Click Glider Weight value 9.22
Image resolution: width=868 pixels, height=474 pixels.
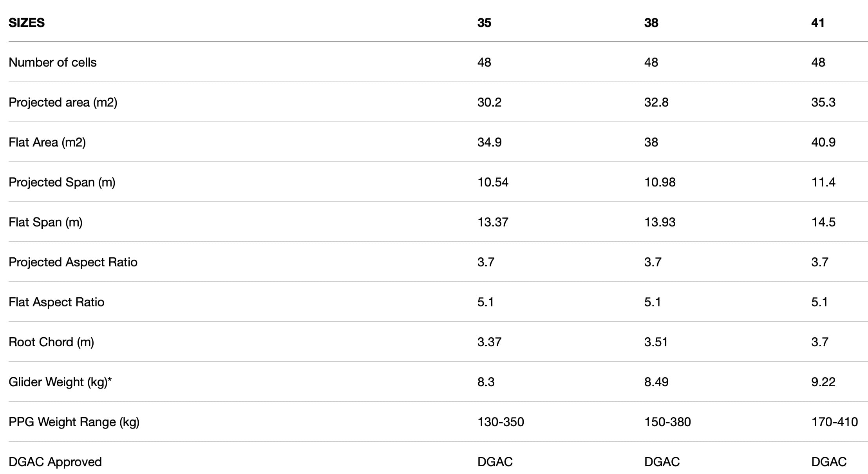pyautogui.click(x=823, y=382)
